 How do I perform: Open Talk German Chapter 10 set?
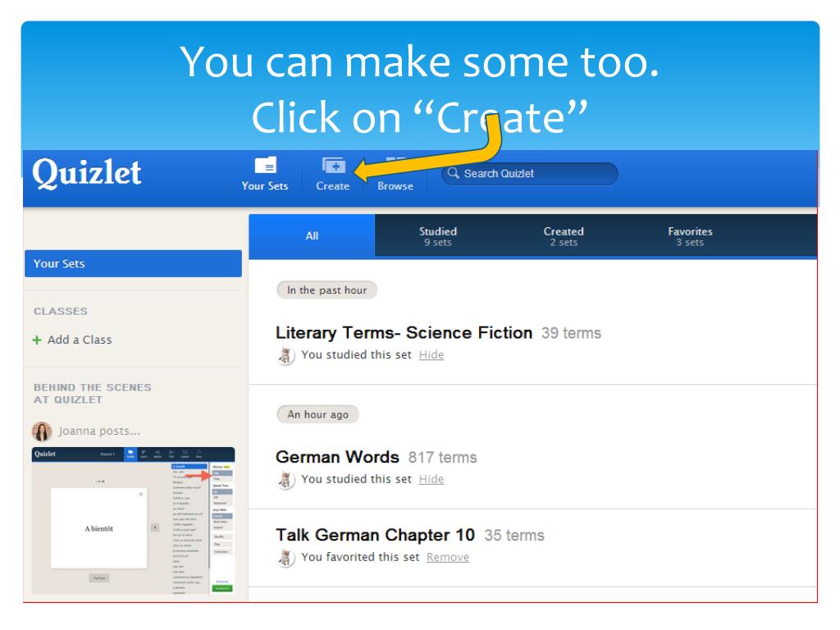tap(375, 535)
